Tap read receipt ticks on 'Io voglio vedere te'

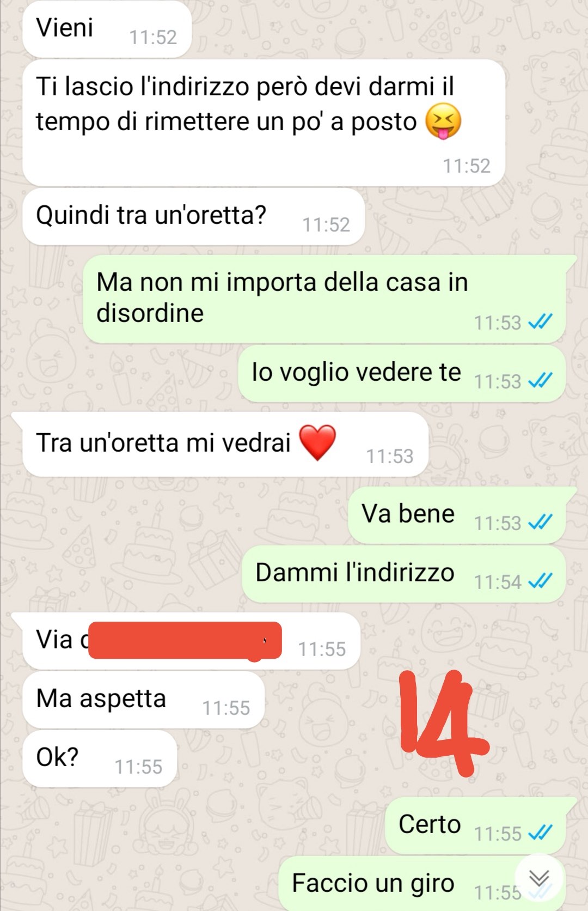coord(541,380)
